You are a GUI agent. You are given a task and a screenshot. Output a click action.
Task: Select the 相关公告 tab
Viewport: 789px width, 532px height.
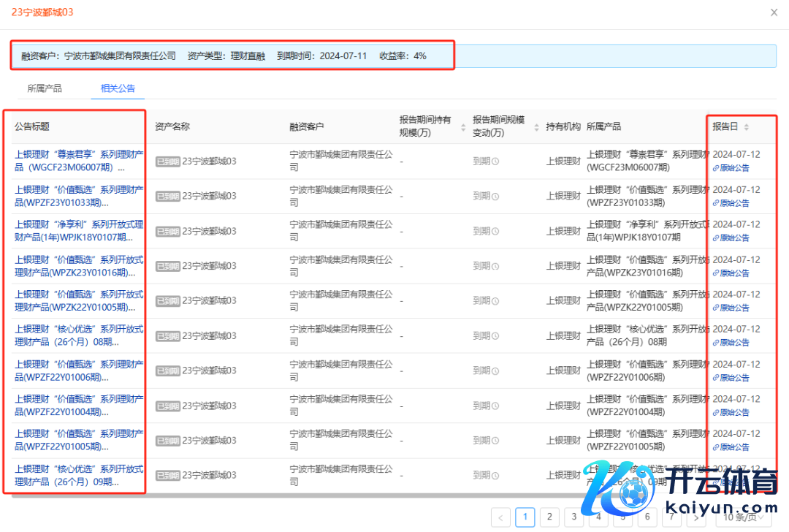tap(118, 88)
